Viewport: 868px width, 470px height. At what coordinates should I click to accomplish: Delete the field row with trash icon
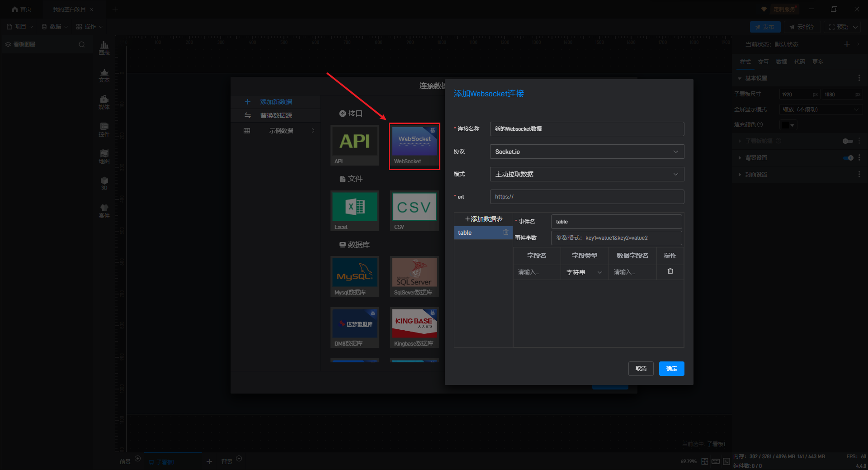(x=670, y=271)
